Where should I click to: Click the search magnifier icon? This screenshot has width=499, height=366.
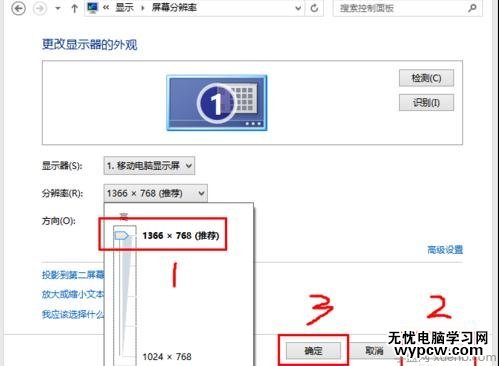(472, 8)
